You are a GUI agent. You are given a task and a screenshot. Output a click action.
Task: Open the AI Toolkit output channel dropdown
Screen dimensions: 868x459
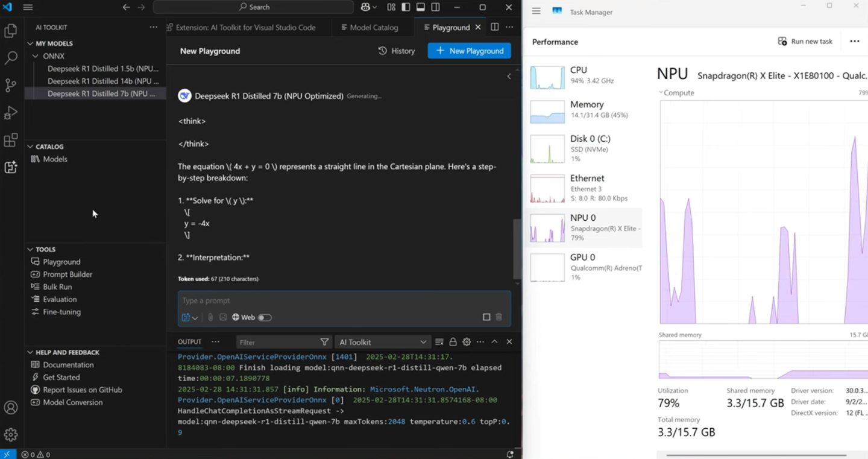(x=382, y=342)
